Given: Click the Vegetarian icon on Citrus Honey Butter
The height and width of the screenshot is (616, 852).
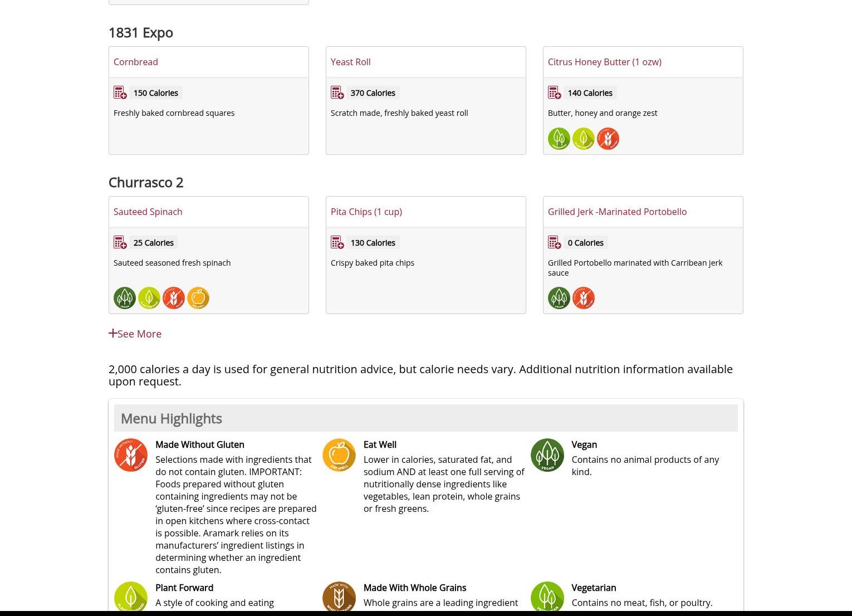Looking at the screenshot, I should [x=559, y=139].
